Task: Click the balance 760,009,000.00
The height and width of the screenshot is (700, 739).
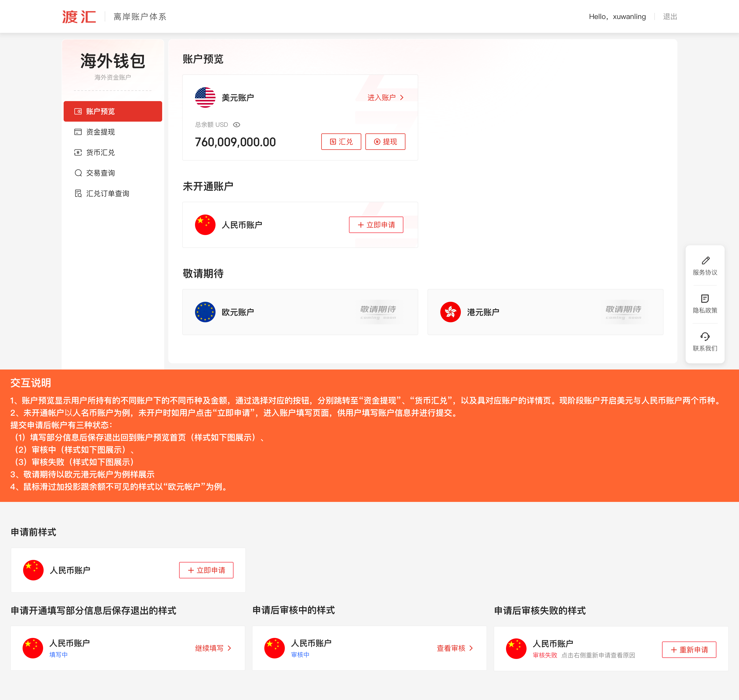Action: tap(235, 142)
